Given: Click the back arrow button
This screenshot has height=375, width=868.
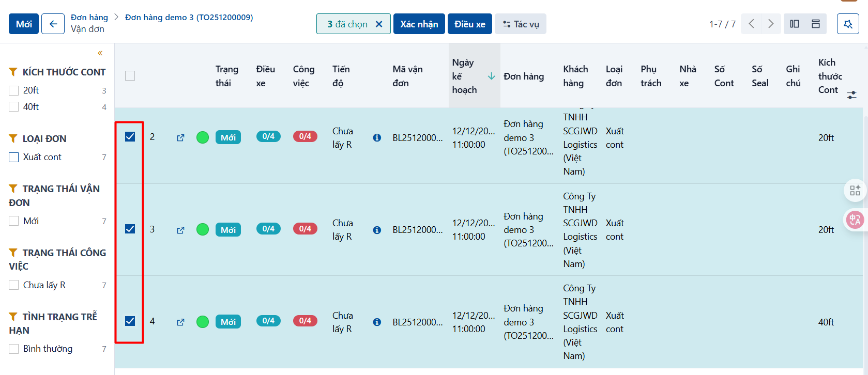Looking at the screenshot, I should click(x=53, y=24).
